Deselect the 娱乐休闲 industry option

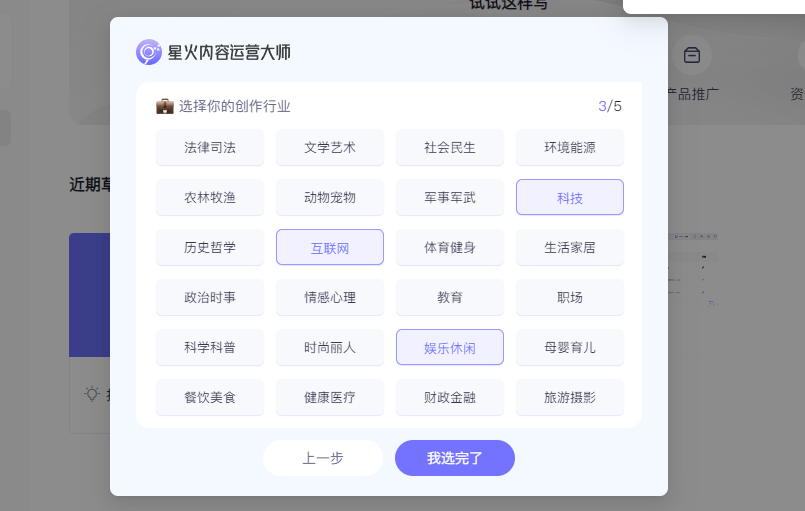click(x=450, y=348)
